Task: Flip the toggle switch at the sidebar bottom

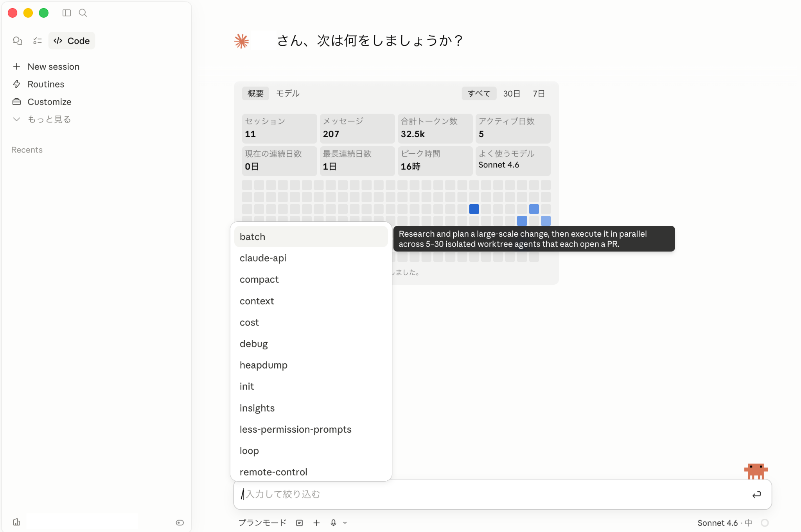Action: click(x=180, y=523)
